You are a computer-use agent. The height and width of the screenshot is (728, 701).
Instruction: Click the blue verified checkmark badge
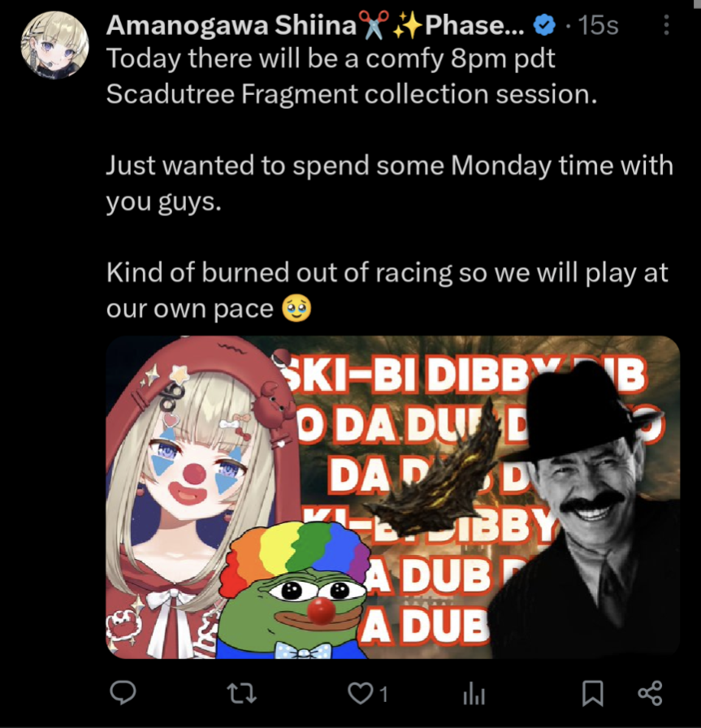point(544,25)
